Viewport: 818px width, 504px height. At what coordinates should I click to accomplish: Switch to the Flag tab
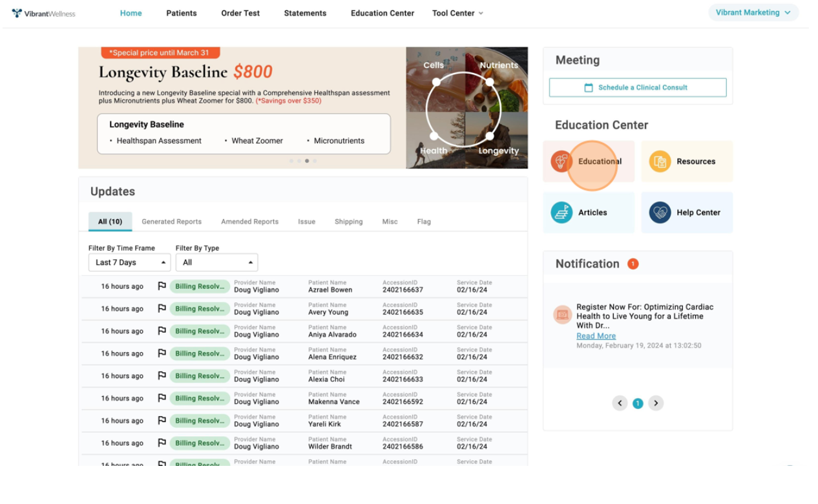pos(424,222)
